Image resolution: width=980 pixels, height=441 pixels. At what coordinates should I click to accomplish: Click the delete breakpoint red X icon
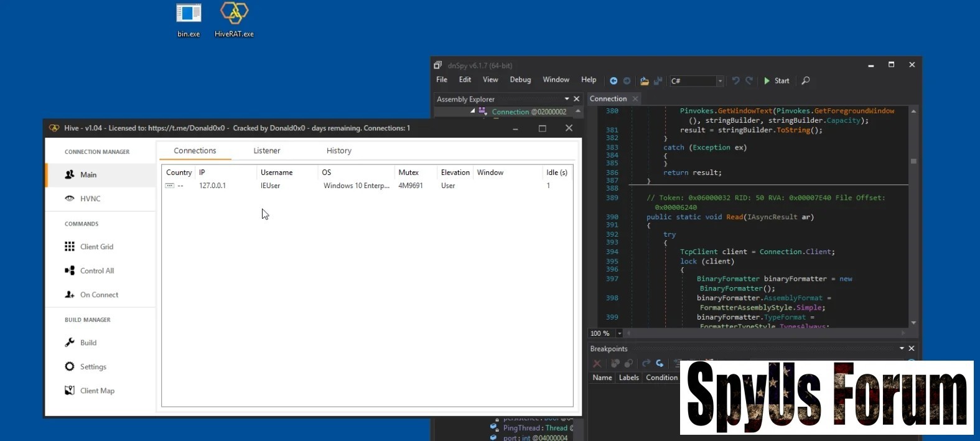click(x=597, y=363)
